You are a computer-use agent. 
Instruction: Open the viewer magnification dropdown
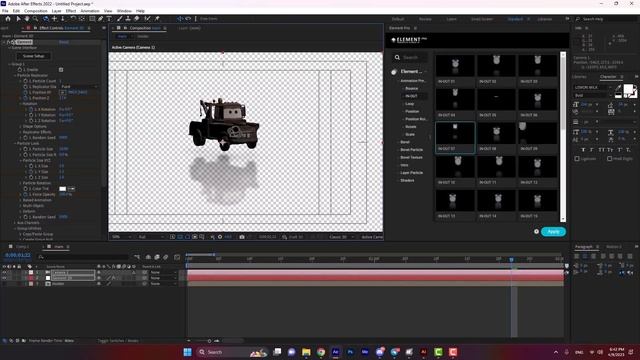point(121,237)
